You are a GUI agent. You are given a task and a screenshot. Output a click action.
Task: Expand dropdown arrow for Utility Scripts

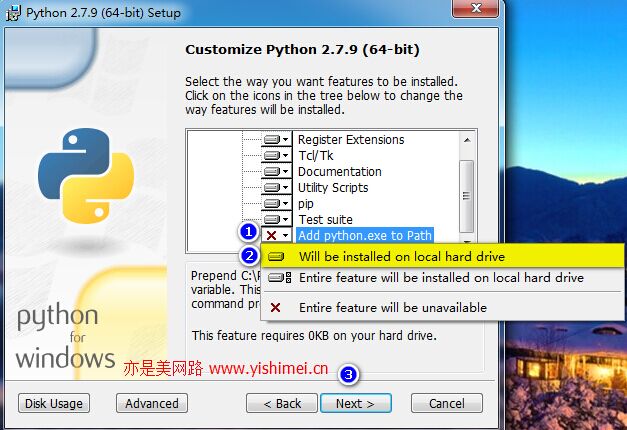(286, 188)
